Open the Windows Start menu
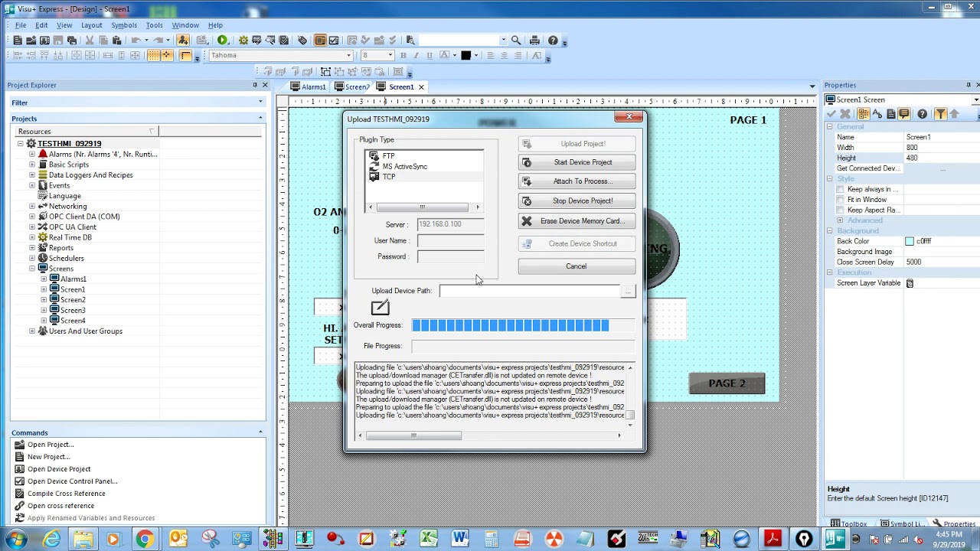This screenshot has height=551, width=980. point(15,539)
